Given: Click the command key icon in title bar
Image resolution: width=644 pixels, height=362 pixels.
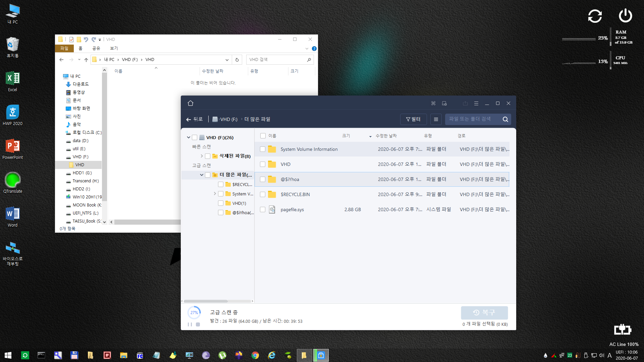Looking at the screenshot, I should 433,103.
